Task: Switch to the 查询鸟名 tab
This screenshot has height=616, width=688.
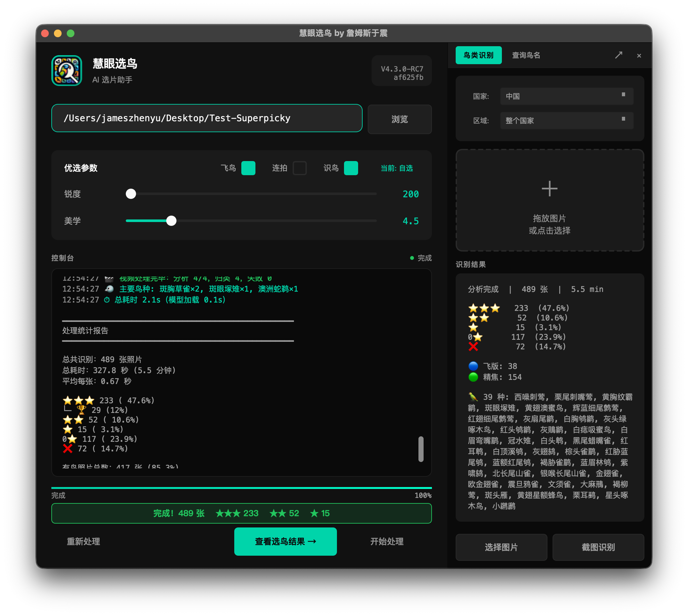Action: click(526, 55)
